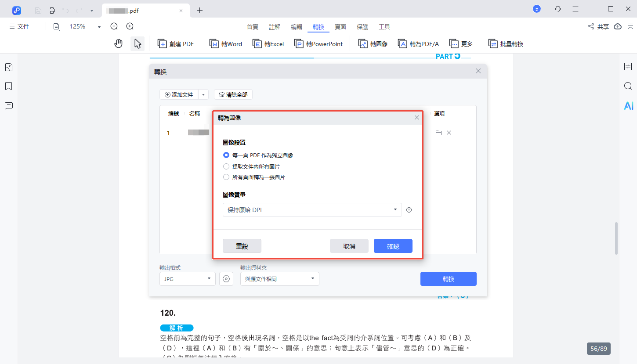Click the zoom out icon

(114, 26)
